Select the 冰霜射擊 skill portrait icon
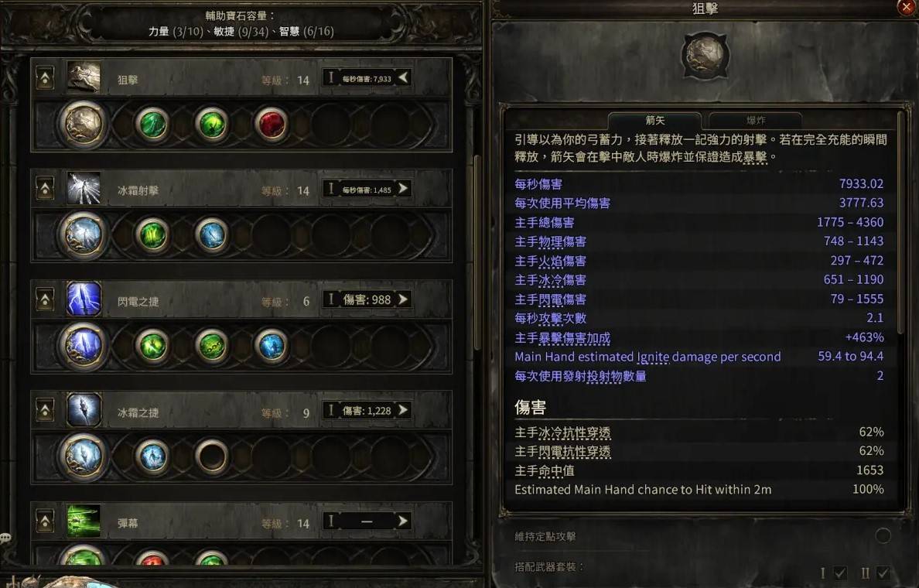 tap(84, 188)
